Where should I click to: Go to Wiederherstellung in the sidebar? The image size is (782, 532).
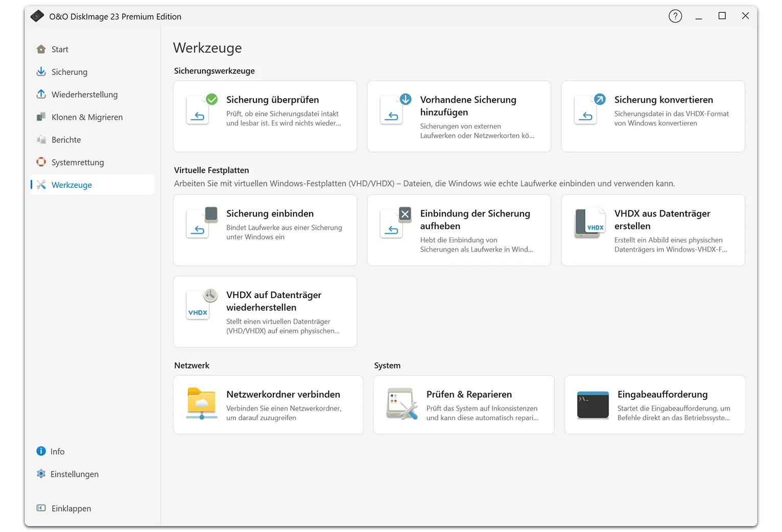(85, 94)
